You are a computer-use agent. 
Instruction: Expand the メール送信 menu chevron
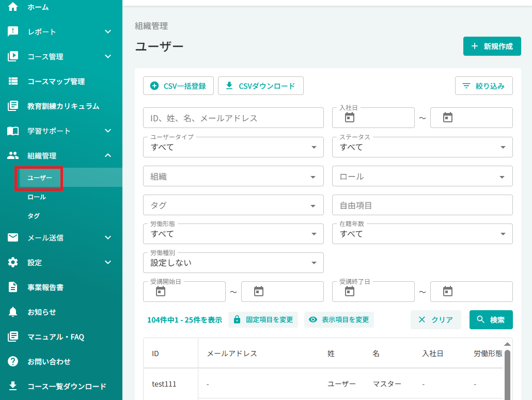click(x=108, y=237)
